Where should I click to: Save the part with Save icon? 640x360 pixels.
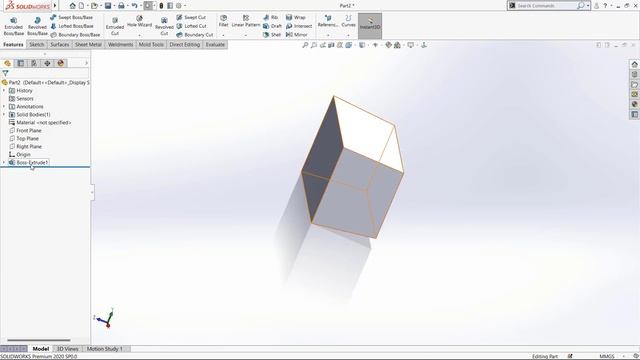click(x=108, y=6)
